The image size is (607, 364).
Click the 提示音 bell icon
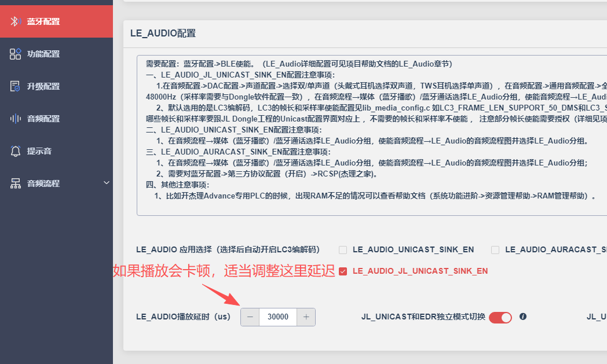pyautogui.click(x=15, y=151)
